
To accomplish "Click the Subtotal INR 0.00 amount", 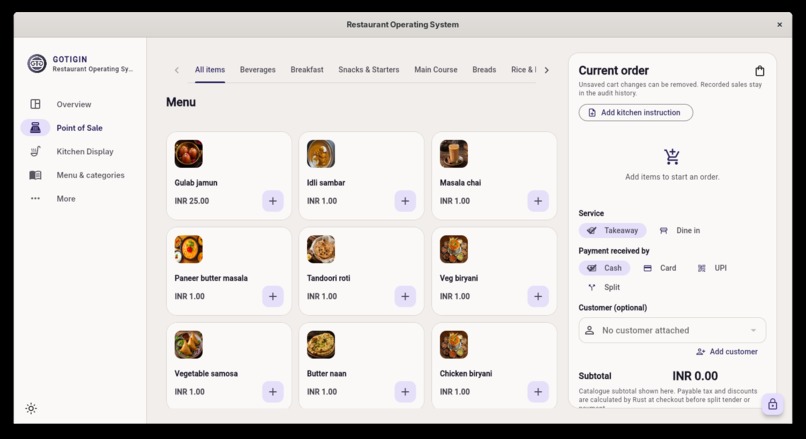I will [x=695, y=376].
